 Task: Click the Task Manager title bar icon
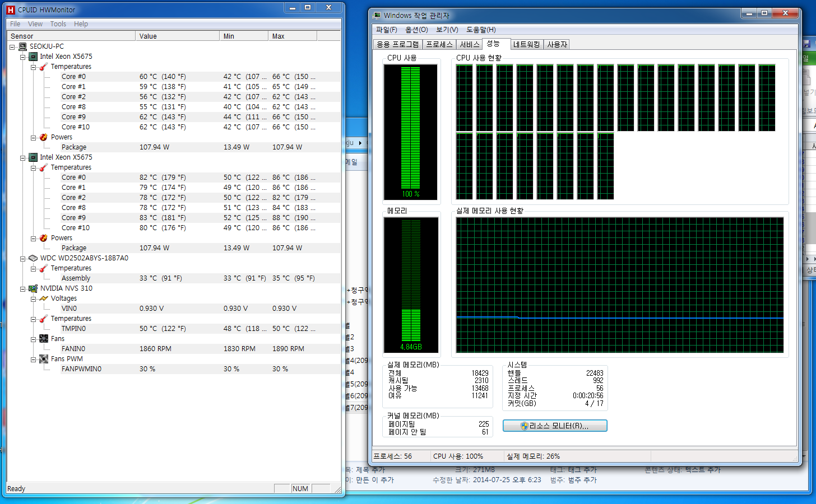377,15
